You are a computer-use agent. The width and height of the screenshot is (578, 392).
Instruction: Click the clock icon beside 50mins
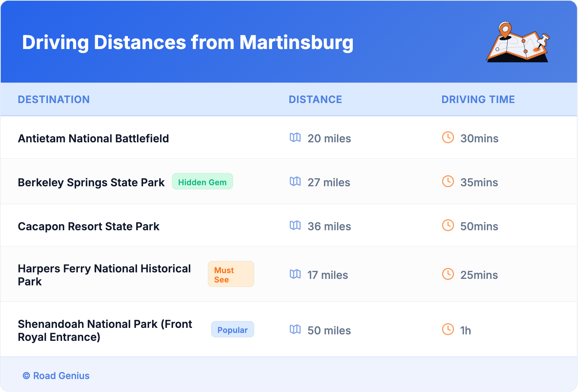tap(448, 225)
